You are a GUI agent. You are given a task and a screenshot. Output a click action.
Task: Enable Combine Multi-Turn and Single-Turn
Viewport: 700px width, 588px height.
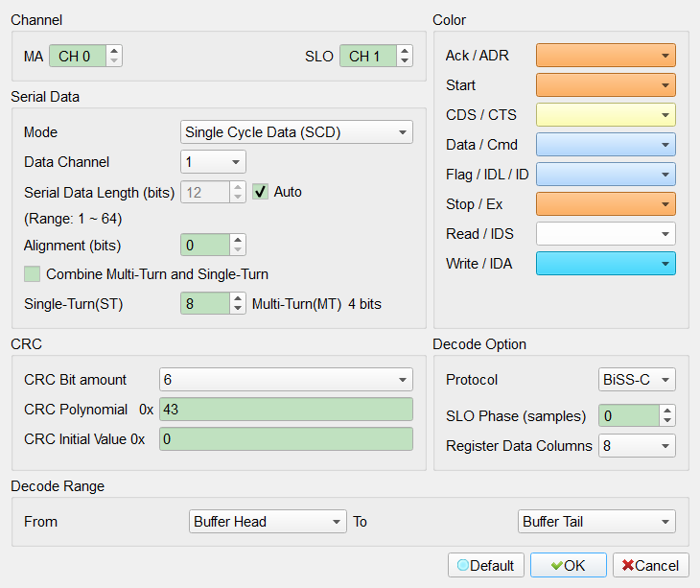click(33, 274)
